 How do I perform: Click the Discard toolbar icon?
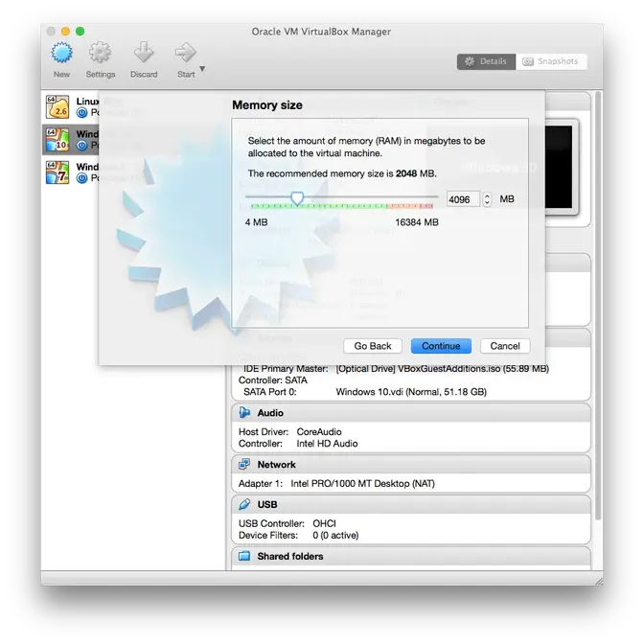point(144,53)
